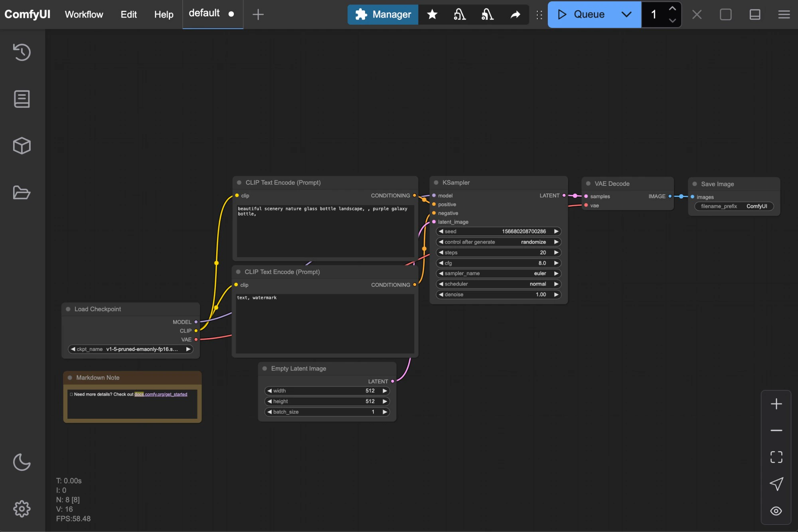
Task: Toggle randomize control after generate in KSampler
Action: tap(533, 242)
